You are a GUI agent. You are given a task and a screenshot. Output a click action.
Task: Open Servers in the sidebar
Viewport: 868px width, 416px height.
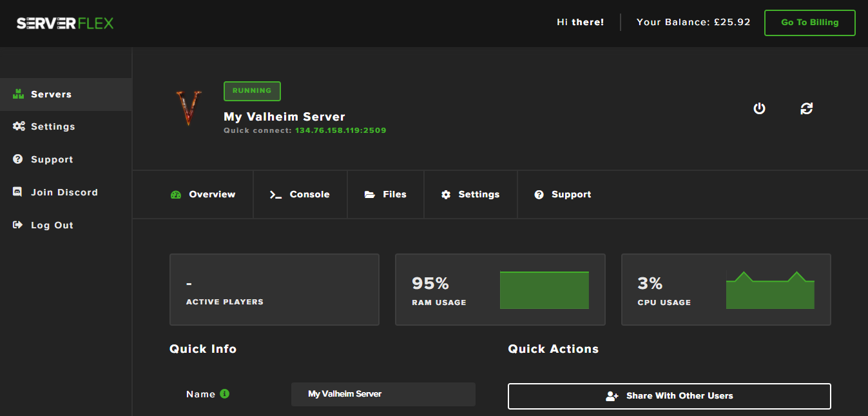coord(66,94)
